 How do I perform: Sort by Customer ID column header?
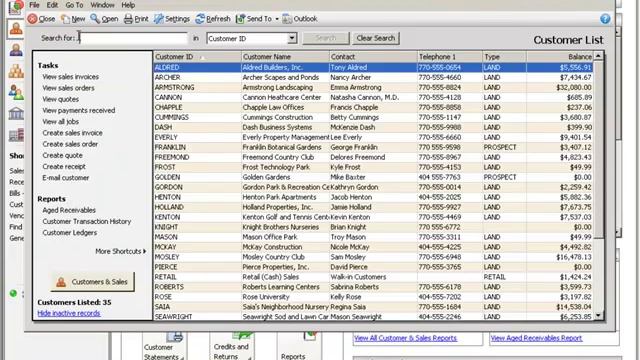(198, 57)
